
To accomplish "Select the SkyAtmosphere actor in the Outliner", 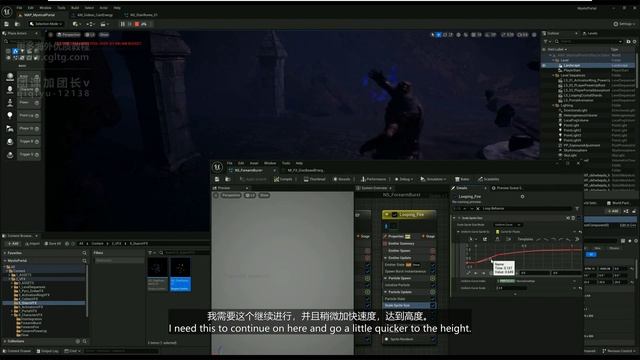I will pyautogui.click(x=575, y=150).
